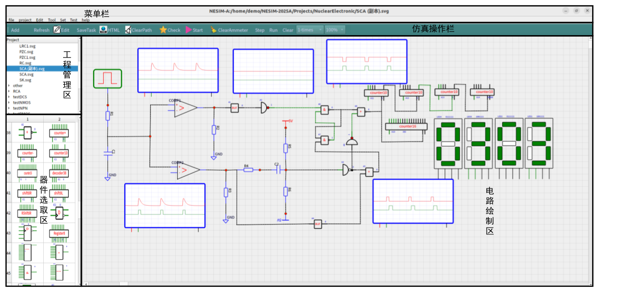This screenshot has height=300, width=644.
Task: Open RC.svg in project tree
Action: (25, 63)
